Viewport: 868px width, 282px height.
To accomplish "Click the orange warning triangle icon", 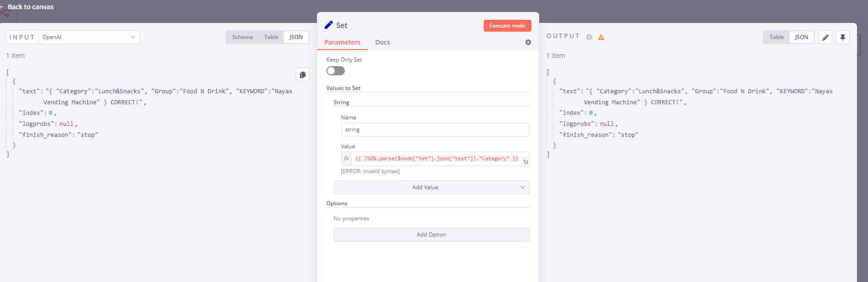I will click(x=601, y=37).
